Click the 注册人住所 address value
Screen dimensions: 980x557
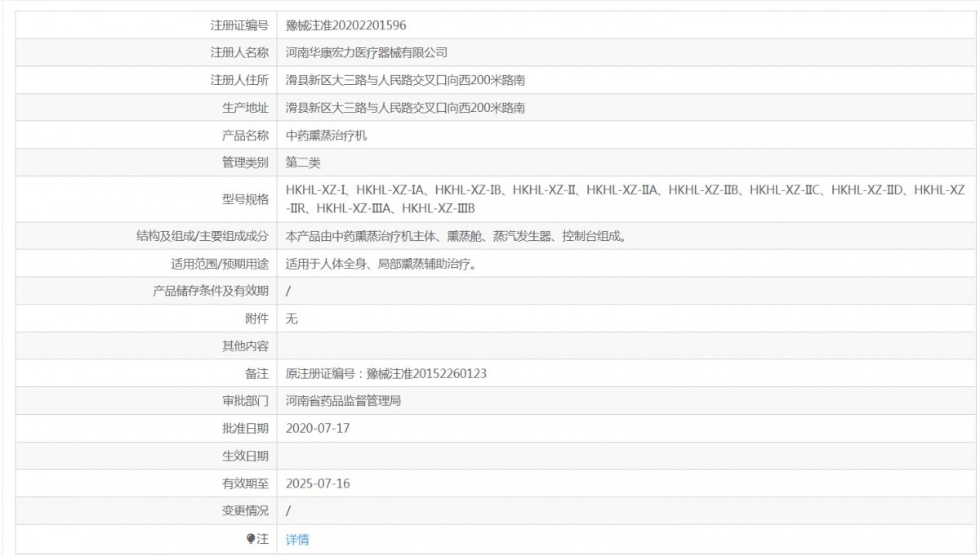[405, 80]
